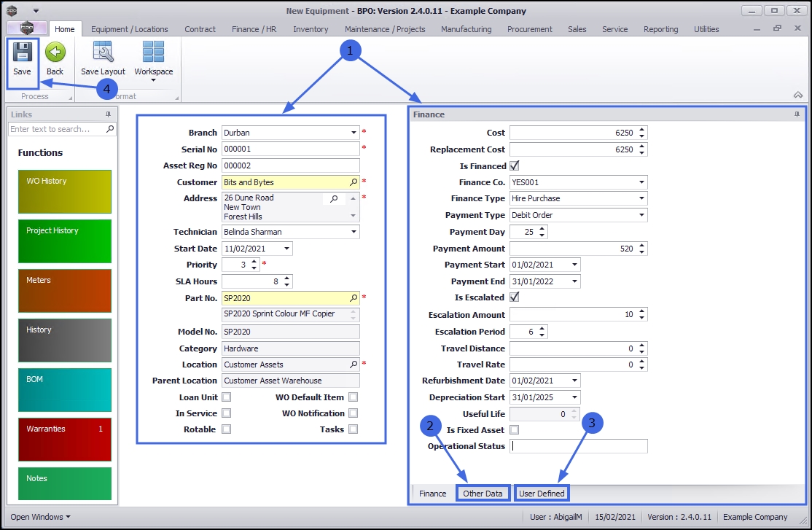
Task: Open quick access toolbar dropdown arrow
Action: (36, 10)
